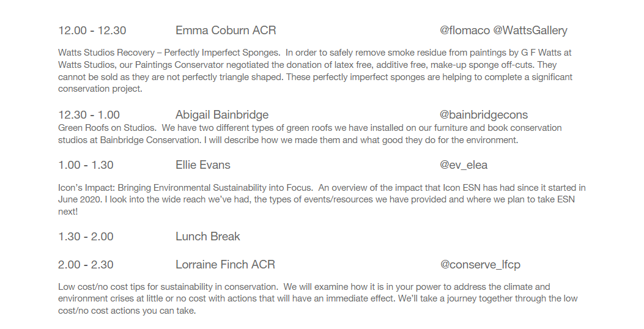Click the Ellie Evans speaker name
644x329 pixels.
tap(203, 165)
